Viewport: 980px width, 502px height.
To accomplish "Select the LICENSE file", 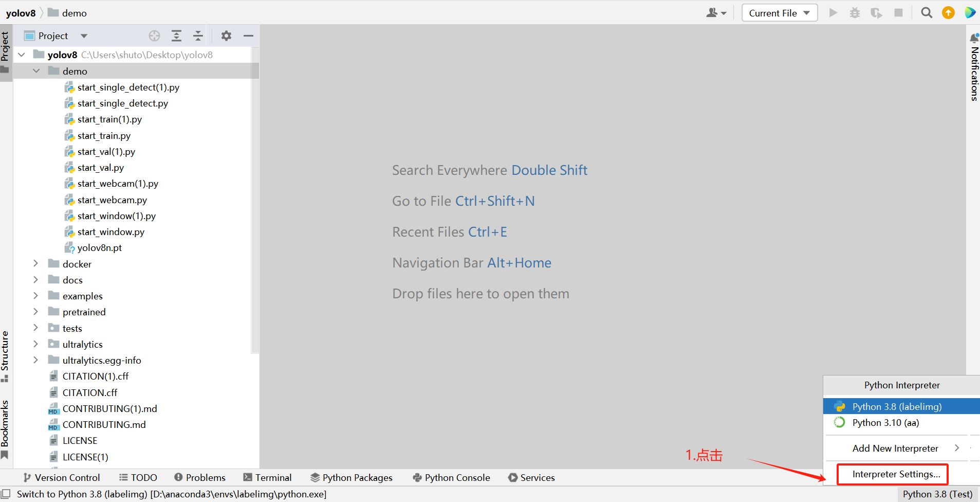I will click(x=80, y=441).
